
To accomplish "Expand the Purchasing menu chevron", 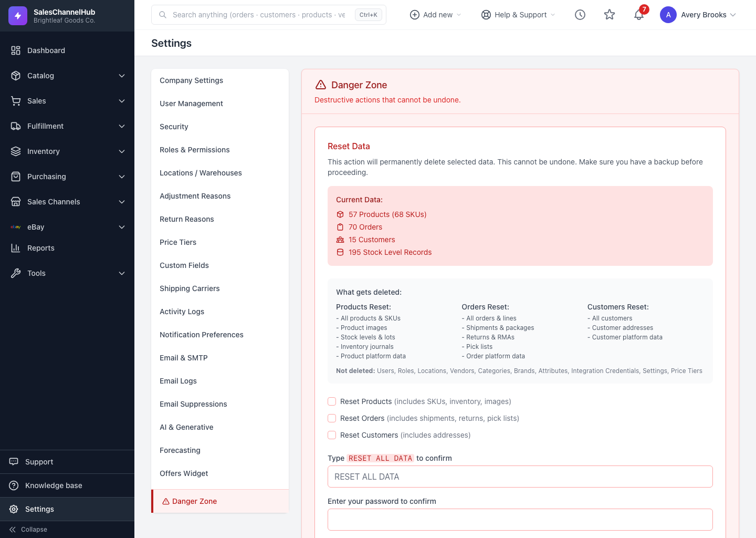I will point(122,177).
